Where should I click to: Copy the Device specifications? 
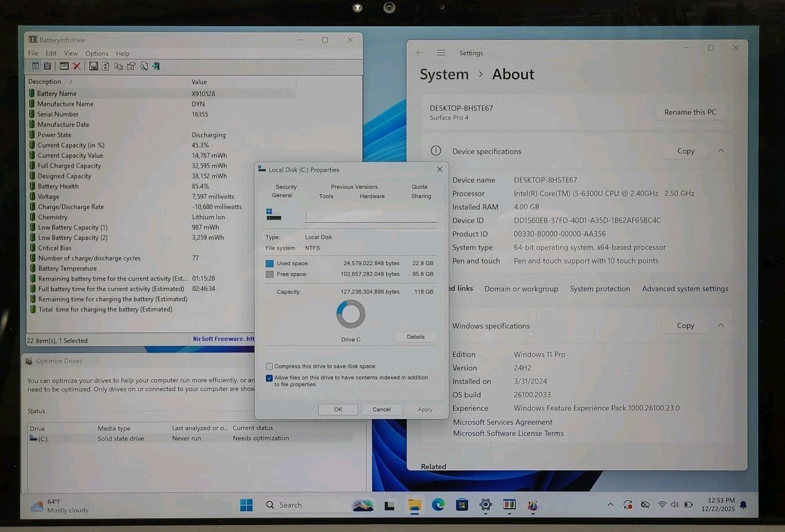[x=686, y=151]
